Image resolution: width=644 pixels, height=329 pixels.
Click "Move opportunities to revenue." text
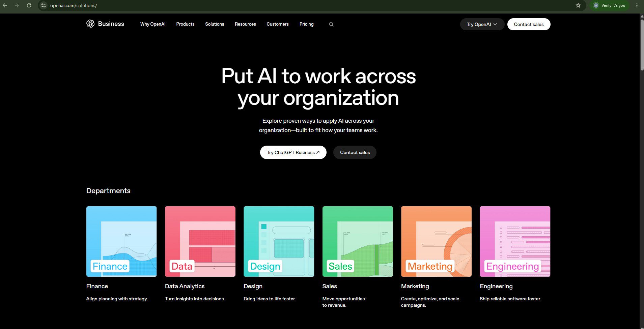(343, 302)
